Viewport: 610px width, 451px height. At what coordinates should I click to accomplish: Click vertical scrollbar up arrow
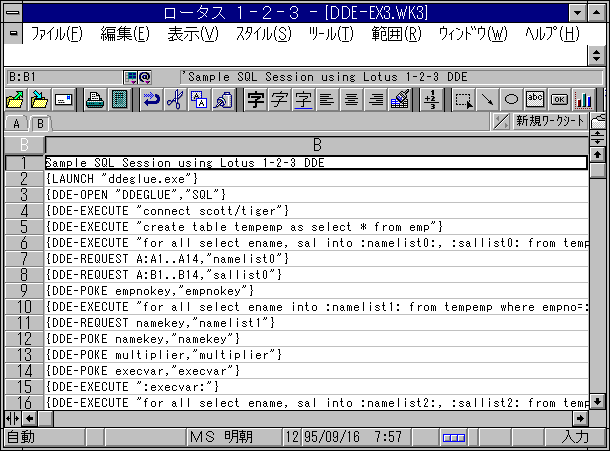tap(598, 155)
